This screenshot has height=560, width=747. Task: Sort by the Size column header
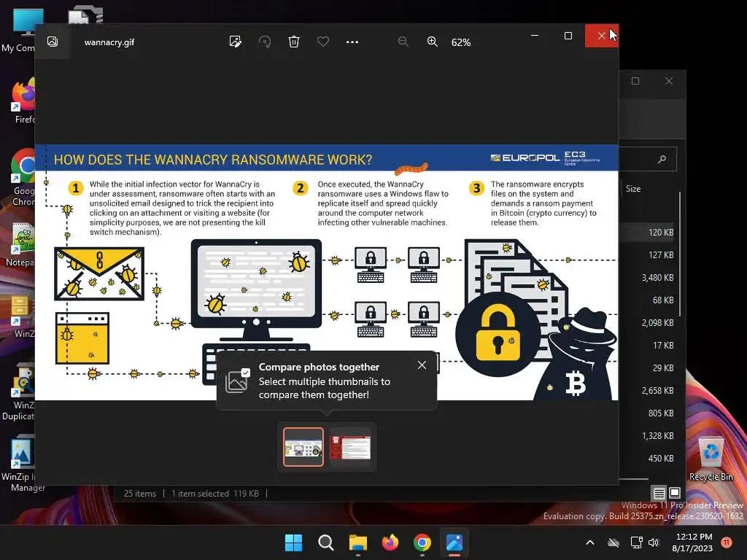pyautogui.click(x=633, y=189)
